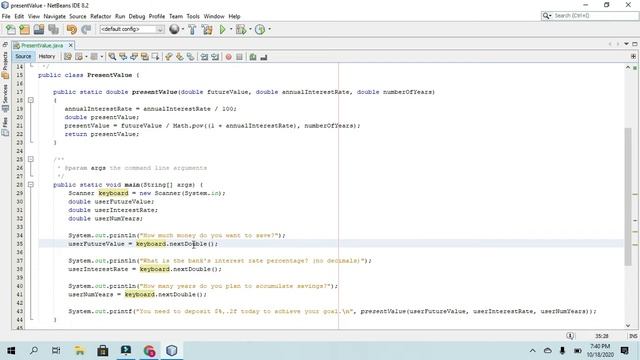Click the Find Selection magnifier icon
This screenshot has width=640, height=360.
pos(112,57)
